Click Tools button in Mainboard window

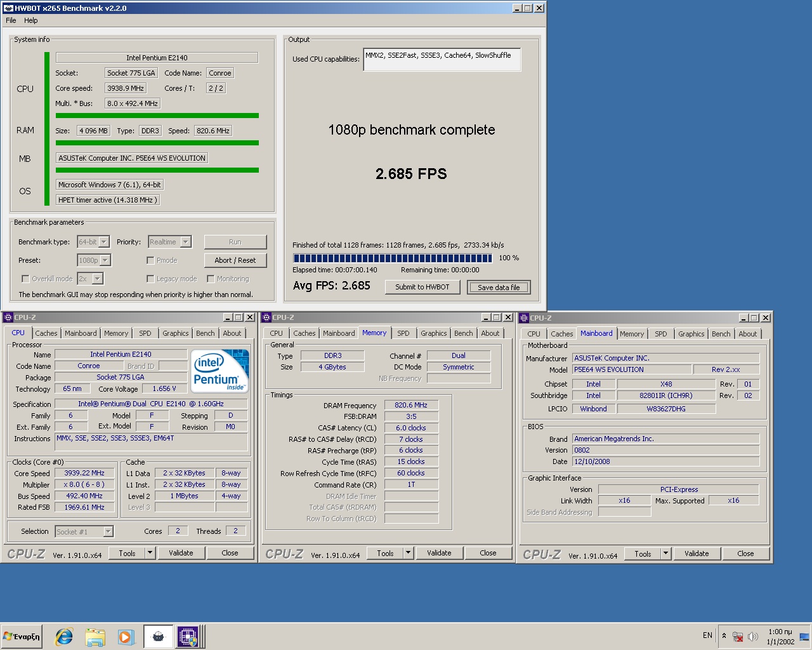tap(643, 554)
